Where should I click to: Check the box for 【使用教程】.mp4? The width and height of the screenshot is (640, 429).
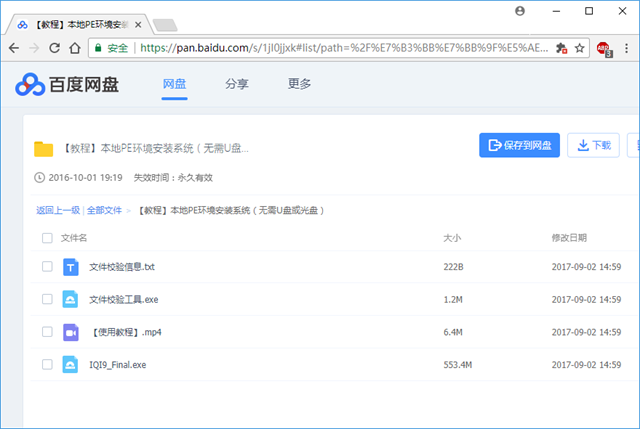coord(47,332)
